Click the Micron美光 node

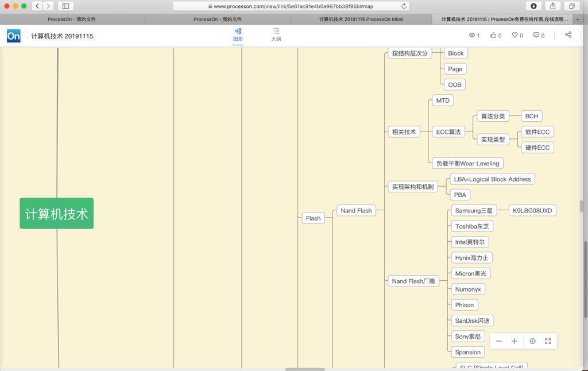point(471,273)
